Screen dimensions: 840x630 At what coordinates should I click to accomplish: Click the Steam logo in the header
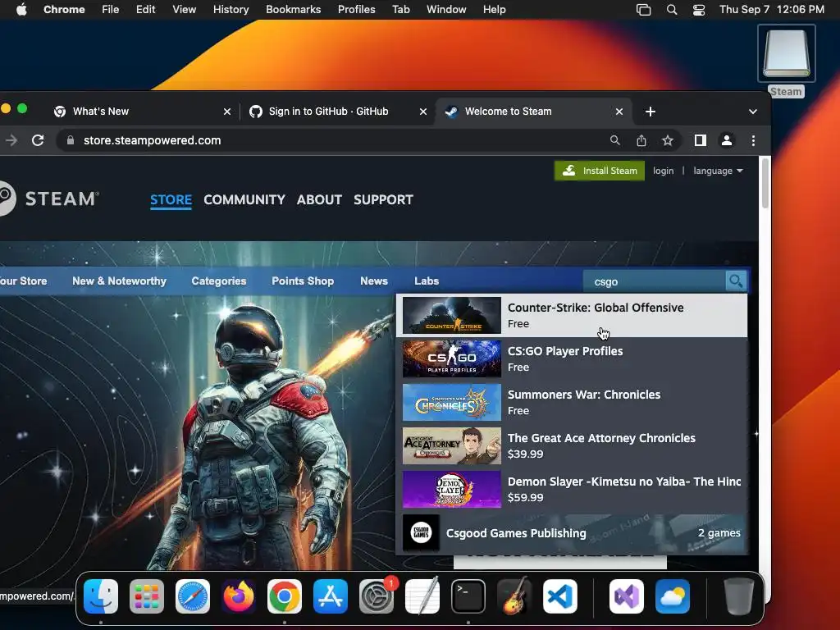click(x=48, y=199)
